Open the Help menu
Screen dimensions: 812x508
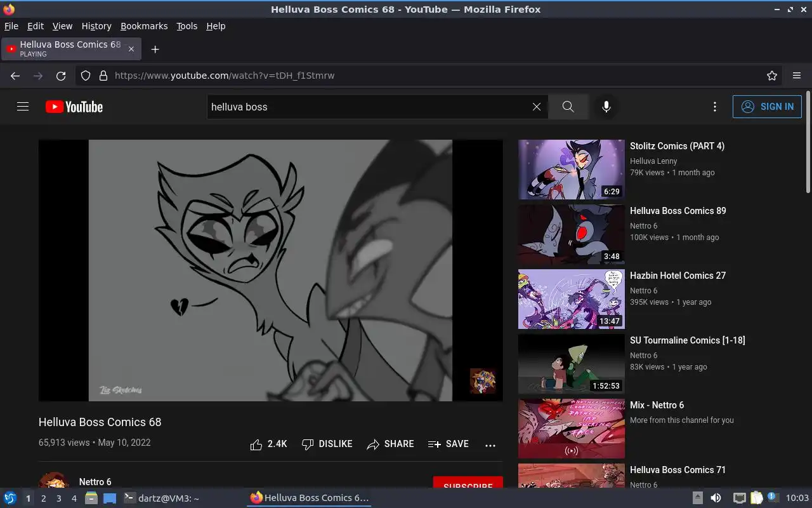point(216,26)
